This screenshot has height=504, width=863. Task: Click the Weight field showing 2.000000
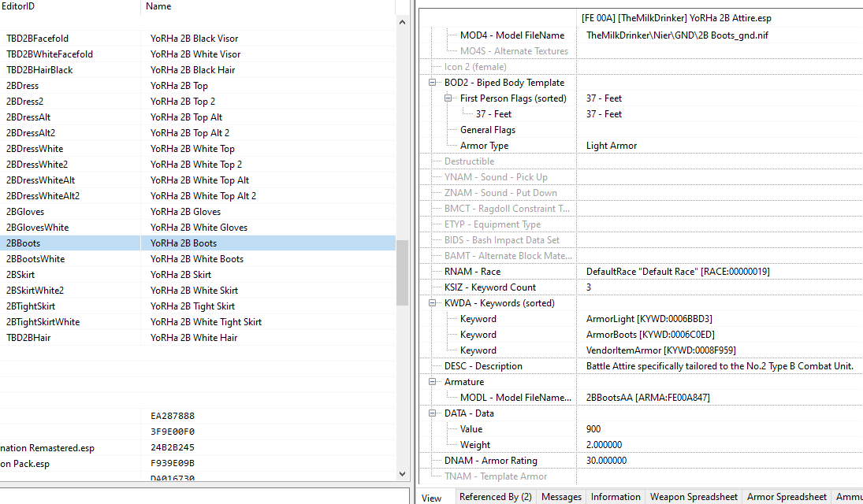tap(604, 445)
